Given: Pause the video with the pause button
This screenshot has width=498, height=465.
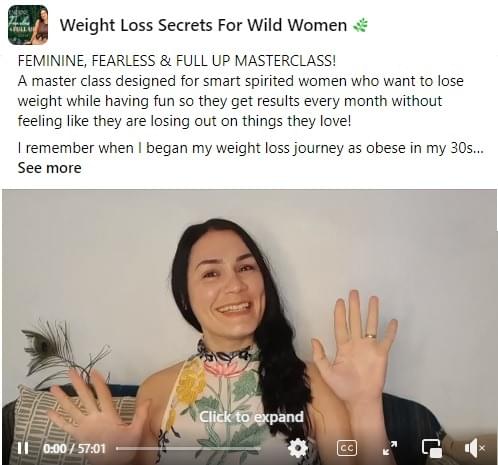Looking at the screenshot, I should (23, 448).
